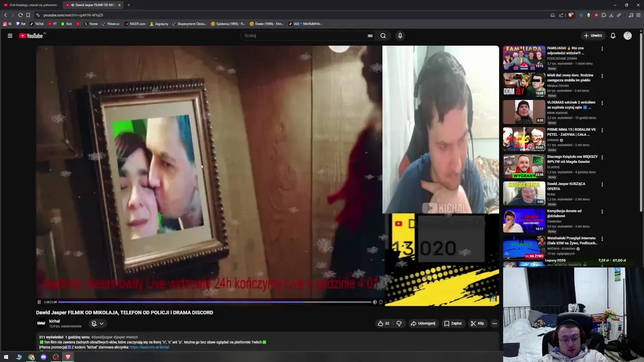This screenshot has height=362, width=644.
Task: Open options menu for VLOGMAS video
Action: point(602,103)
